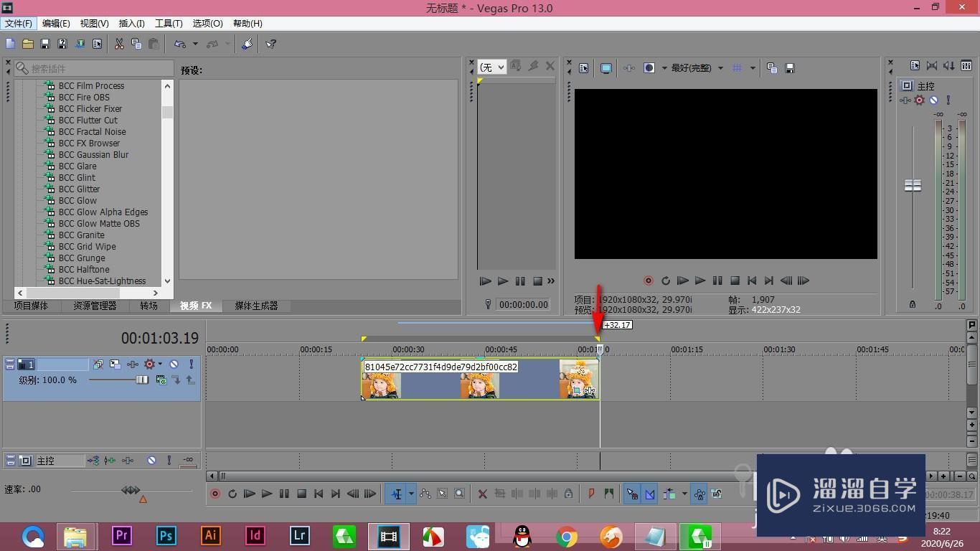This screenshot has width=980, height=551.
Task: Toggle Downmix Output in the mixer toolbar
Action: coord(932,66)
